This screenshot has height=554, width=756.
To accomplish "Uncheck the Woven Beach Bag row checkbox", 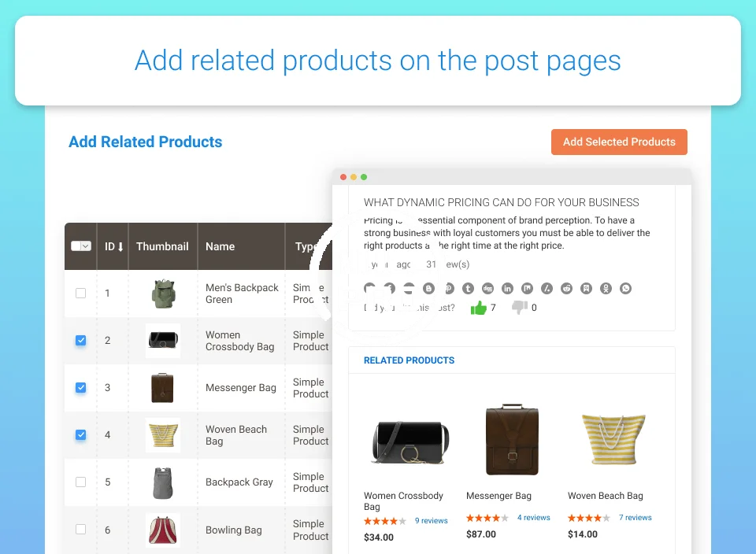I will 80,435.
